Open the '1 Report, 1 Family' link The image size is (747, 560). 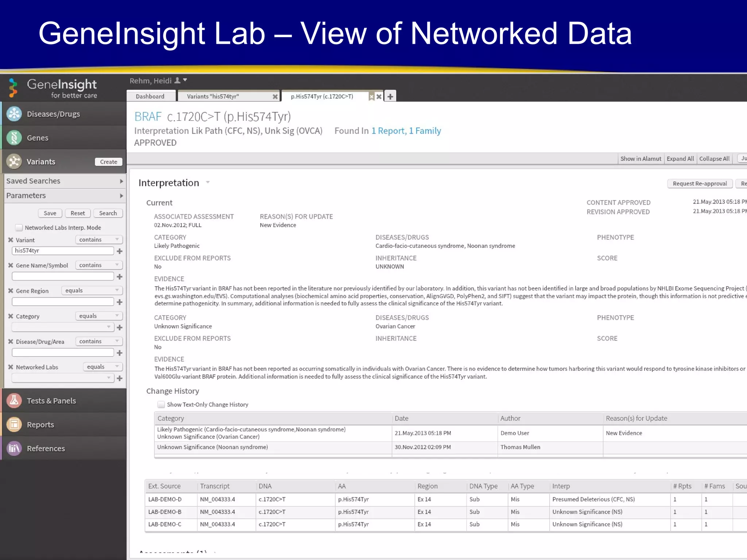click(x=406, y=131)
